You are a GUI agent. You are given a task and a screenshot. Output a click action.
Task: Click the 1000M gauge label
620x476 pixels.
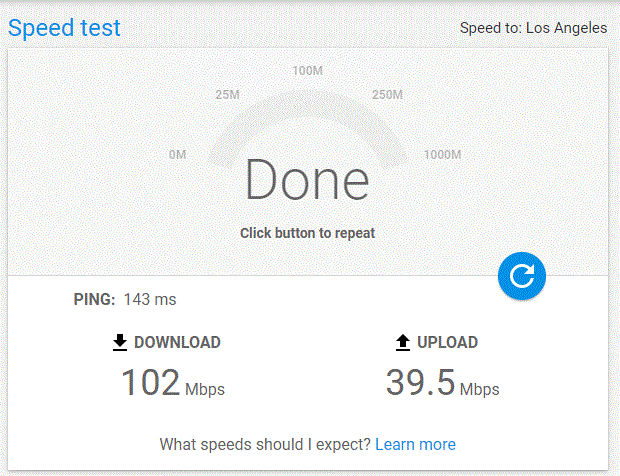(442, 155)
